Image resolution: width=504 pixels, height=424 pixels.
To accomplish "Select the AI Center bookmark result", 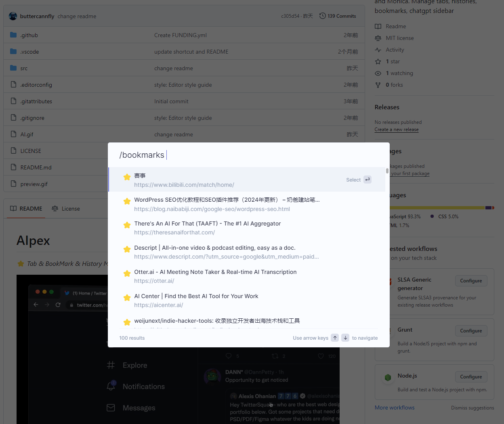I will point(247,301).
